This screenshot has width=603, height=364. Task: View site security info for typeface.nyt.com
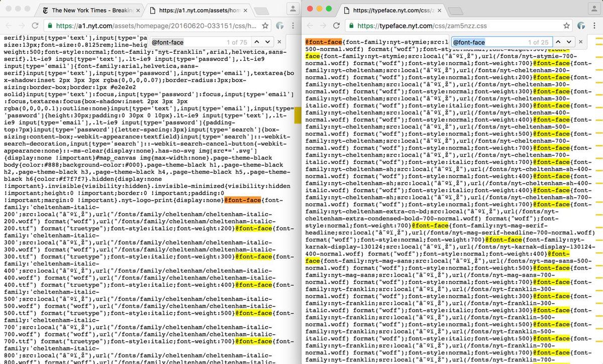pos(352,26)
